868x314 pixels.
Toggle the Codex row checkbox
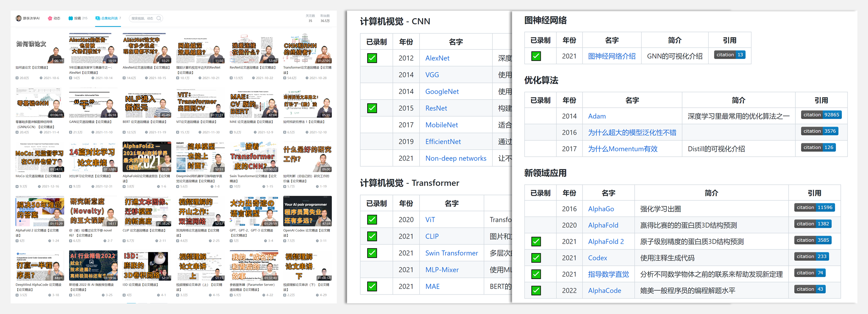pos(536,258)
